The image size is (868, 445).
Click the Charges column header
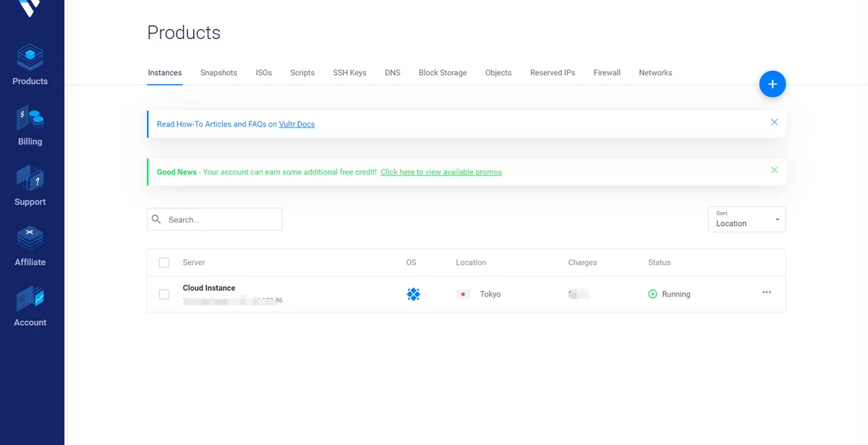pos(582,263)
